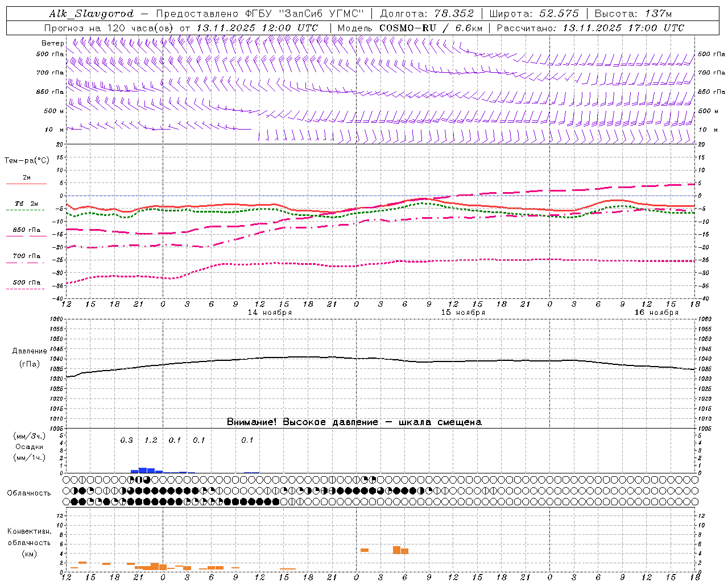Image resolution: width=728 pixels, height=582 pixels.
Task: Click the warning "Внимание! Высокое давление — шкала смещена"
Action: coord(354,422)
